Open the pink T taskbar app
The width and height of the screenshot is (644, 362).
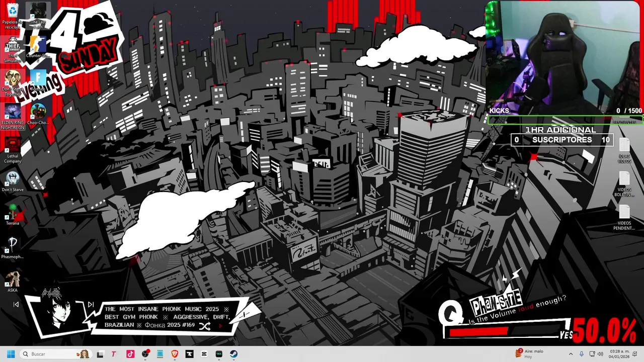point(114,354)
